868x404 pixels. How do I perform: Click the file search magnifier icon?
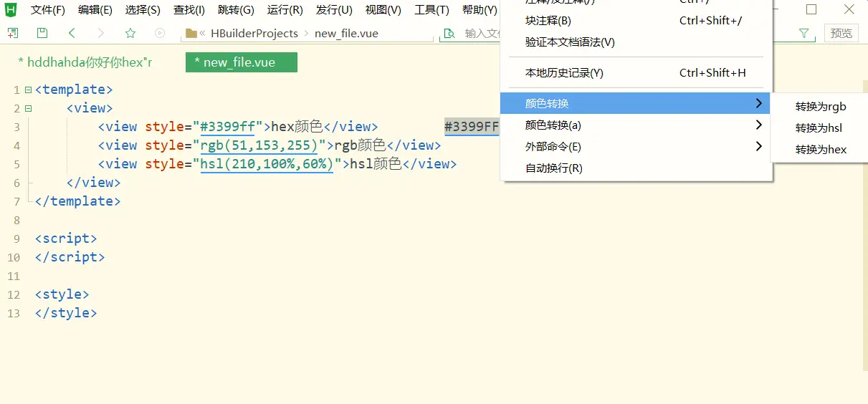449,33
